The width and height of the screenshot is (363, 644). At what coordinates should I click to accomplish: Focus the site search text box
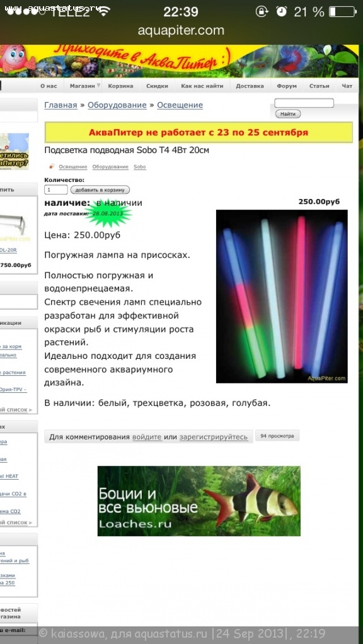click(x=304, y=103)
